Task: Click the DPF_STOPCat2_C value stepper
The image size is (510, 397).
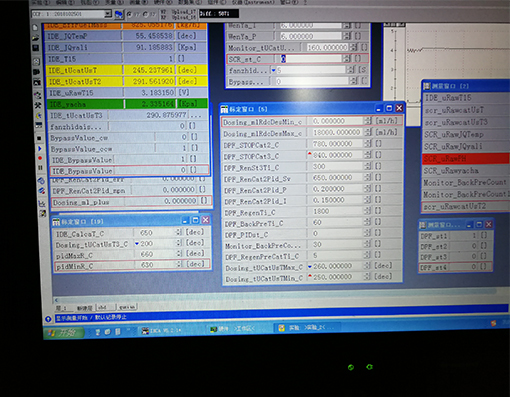Action: (368, 144)
